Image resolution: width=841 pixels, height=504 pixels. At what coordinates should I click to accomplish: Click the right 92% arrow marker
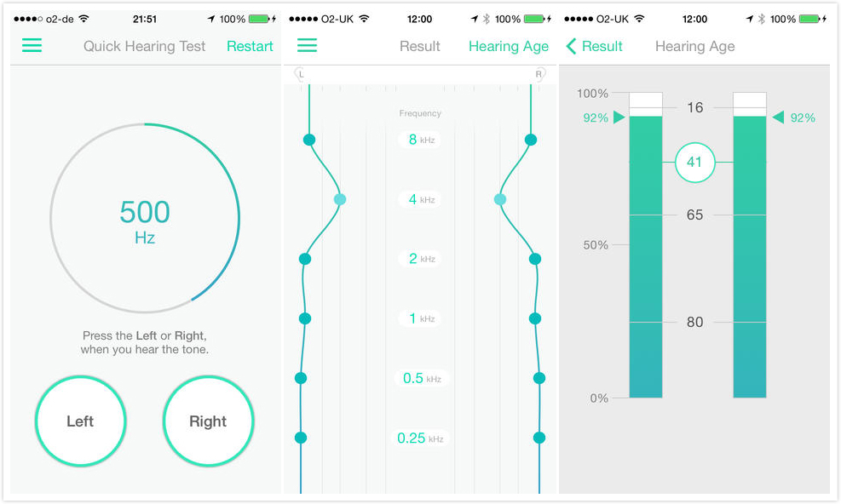tap(777, 117)
